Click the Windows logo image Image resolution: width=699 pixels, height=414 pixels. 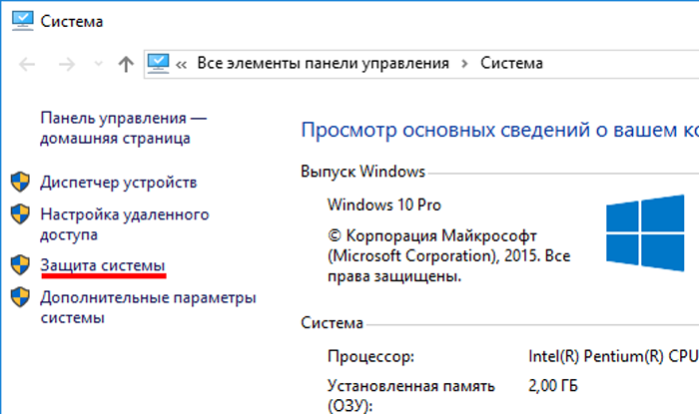pyautogui.click(x=645, y=233)
